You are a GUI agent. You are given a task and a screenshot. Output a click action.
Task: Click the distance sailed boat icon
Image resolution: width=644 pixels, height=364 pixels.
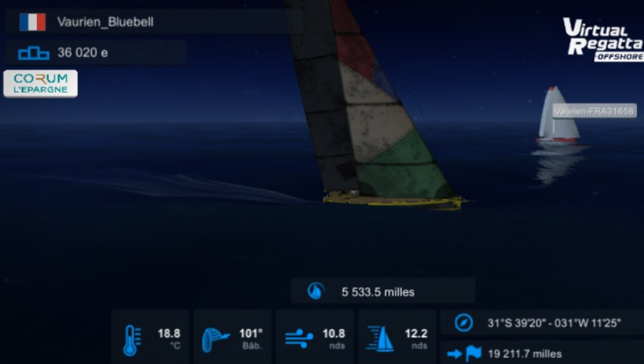316,292
